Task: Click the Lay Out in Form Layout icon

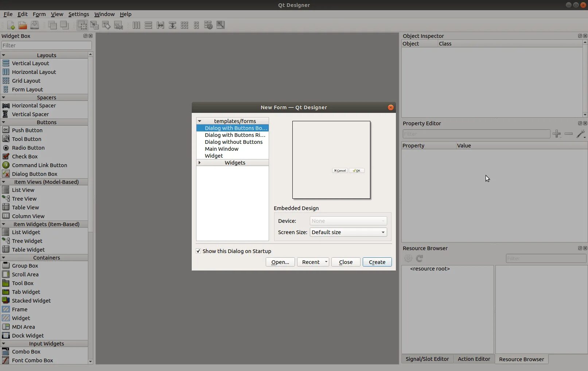Action: pos(196,25)
